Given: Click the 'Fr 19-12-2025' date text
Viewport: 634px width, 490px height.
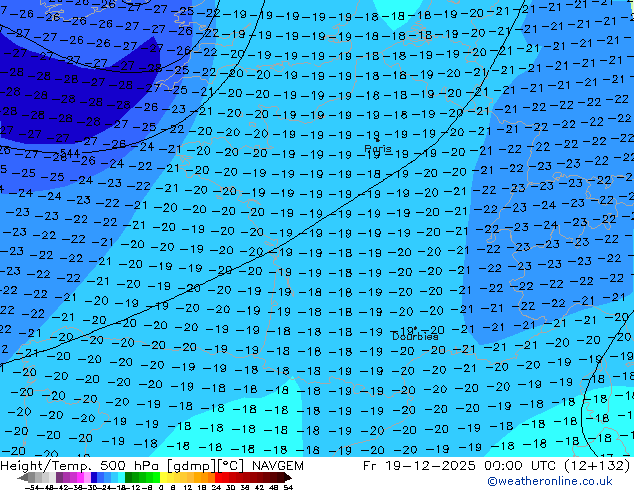Looking at the screenshot, I should click(x=419, y=466).
